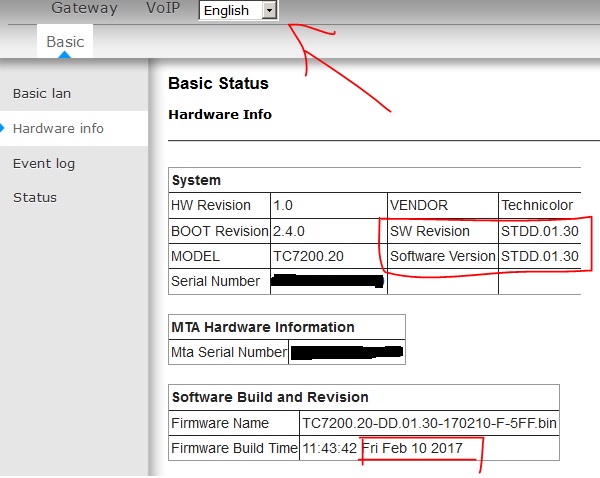Select the Basic tab
The image size is (600, 478).
[x=66, y=41]
